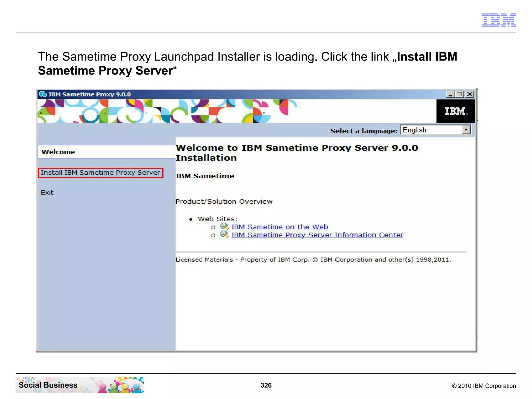Click the blue IBM logo on the slide

499,20
